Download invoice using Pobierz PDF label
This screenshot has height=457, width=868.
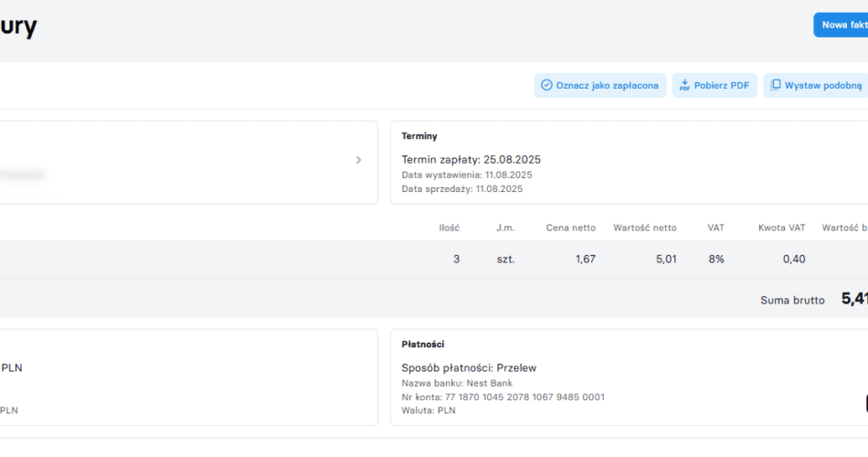[x=721, y=85]
